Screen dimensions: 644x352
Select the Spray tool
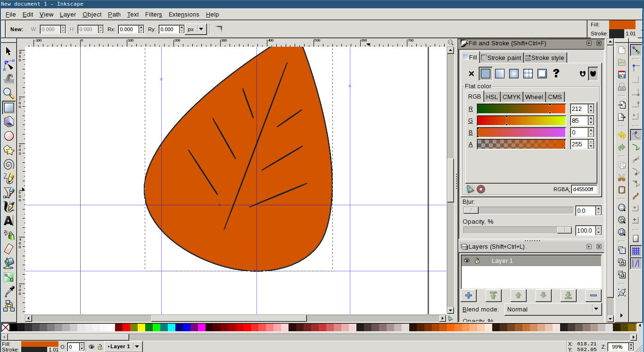point(8,235)
